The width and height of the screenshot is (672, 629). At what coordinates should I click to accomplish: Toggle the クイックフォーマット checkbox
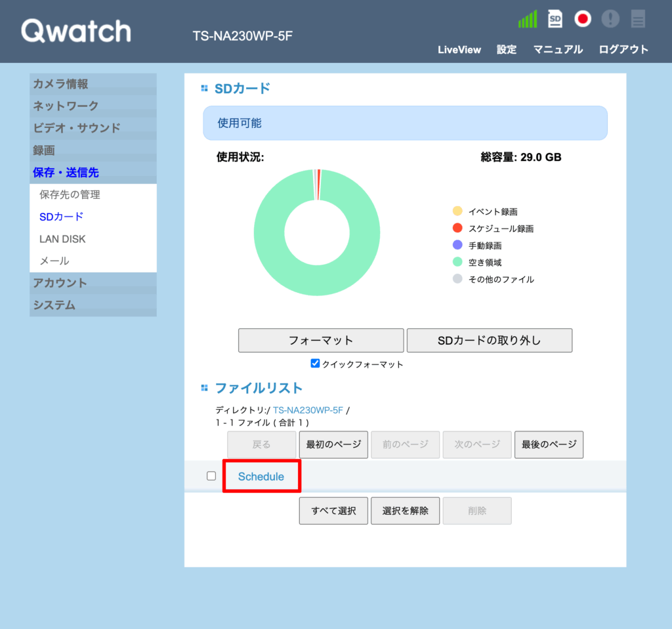click(x=315, y=364)
